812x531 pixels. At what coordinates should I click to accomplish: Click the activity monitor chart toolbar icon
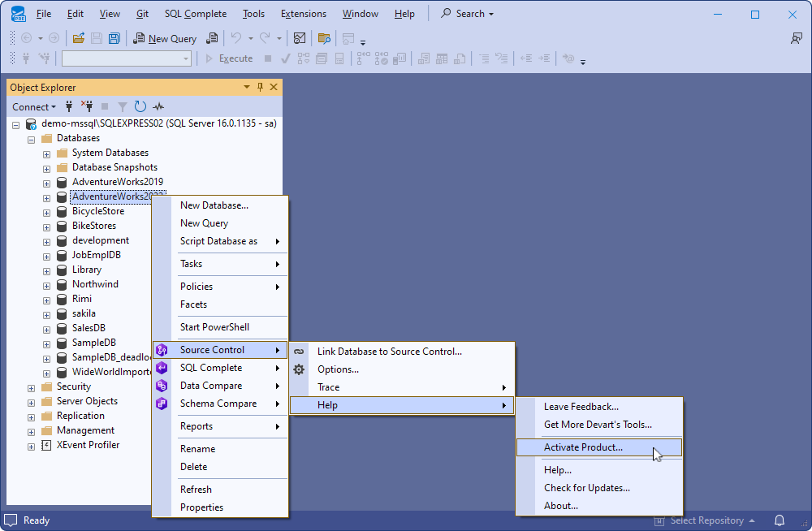pyautogui.click(x=300, y=38)
